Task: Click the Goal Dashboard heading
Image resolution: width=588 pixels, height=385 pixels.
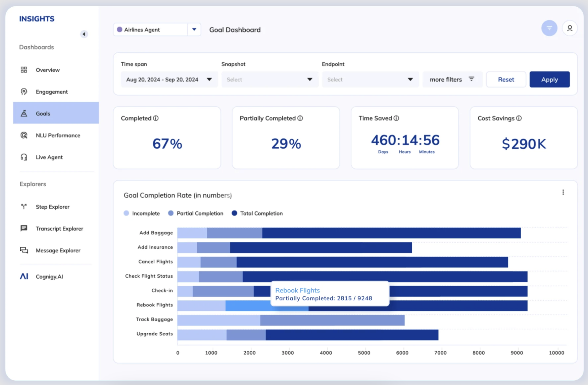Action: [235, 30]
